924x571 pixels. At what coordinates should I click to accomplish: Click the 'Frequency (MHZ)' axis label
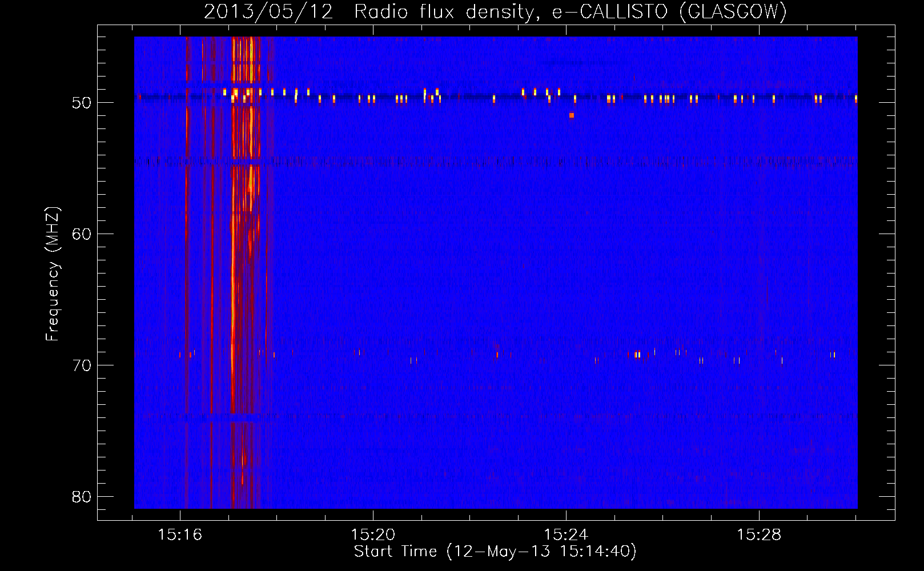pyautogui.click(x=53, y=274)
